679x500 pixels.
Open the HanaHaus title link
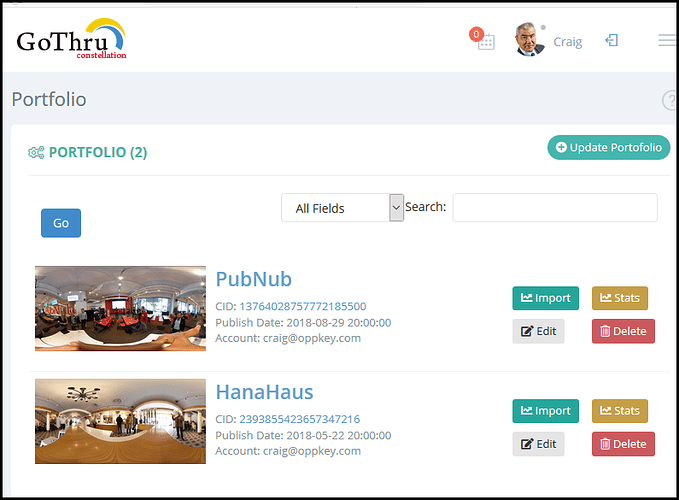265,392
